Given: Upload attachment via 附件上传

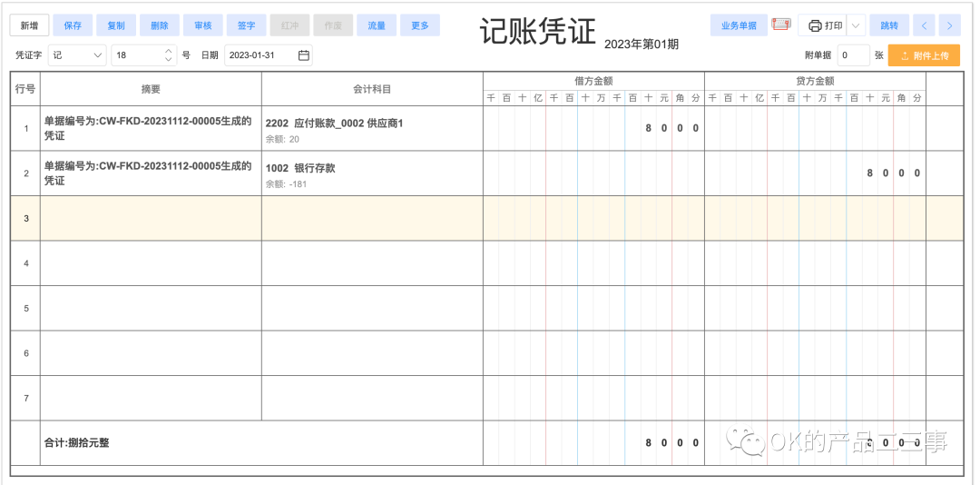Looking at the screenshot, I should 924,55.
